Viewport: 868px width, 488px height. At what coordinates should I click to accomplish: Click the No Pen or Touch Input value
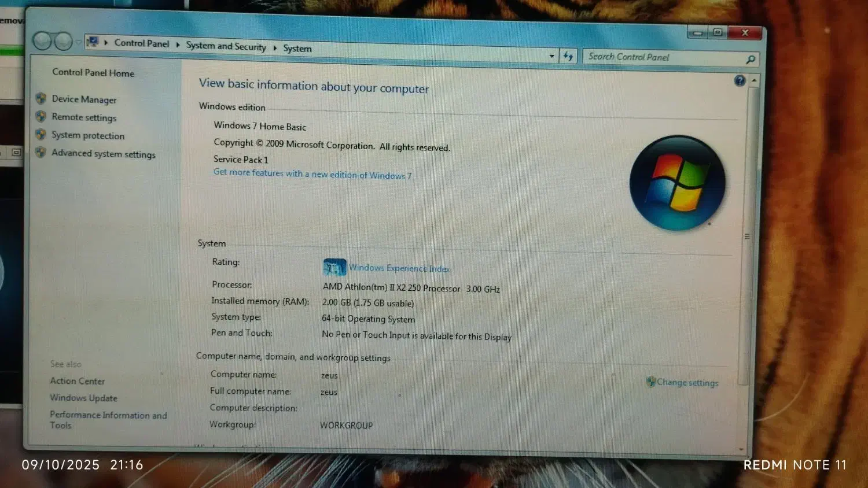[417, 335]
